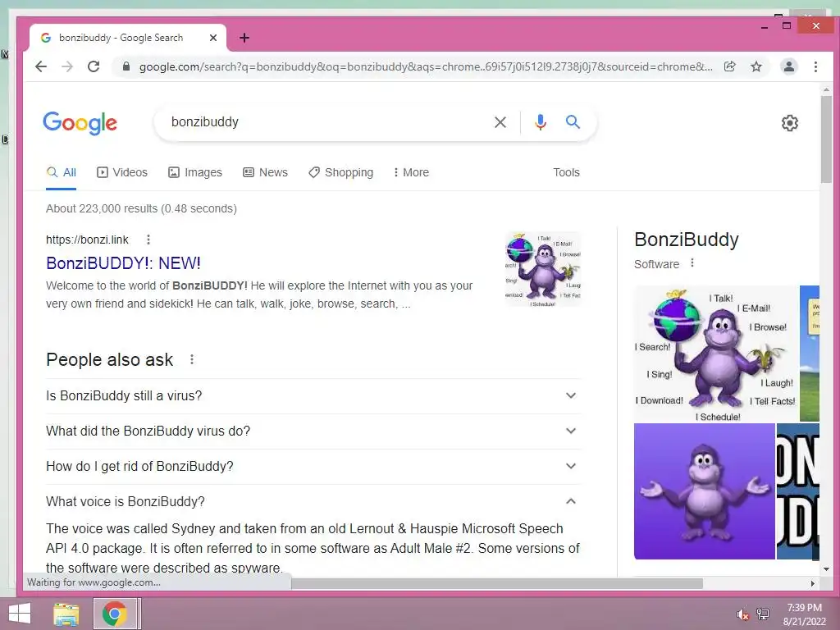Start voice search with the microphone
The width and height of the screenshot is (840, 630).
541,122
